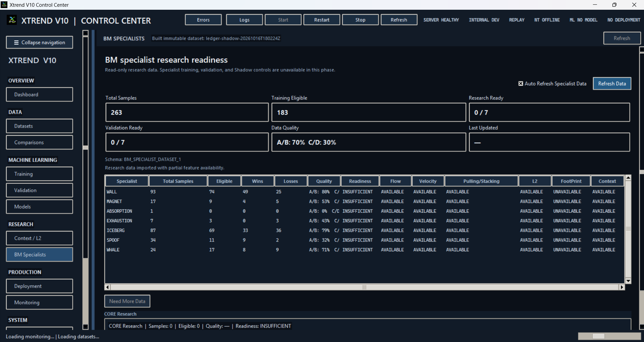Click the L2 column header
This screenshot has width=644, height=342.
(535, 181)
